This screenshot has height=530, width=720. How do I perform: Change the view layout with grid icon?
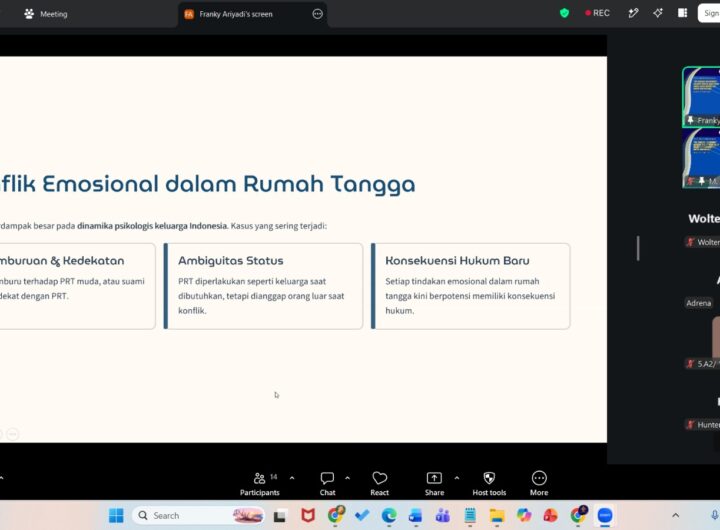[683, 13]
